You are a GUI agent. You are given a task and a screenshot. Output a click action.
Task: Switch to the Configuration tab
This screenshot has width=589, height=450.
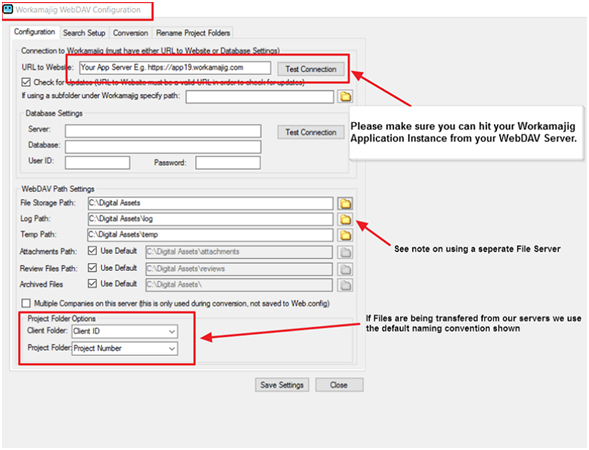pyautogui.click(x=35, y=32)
